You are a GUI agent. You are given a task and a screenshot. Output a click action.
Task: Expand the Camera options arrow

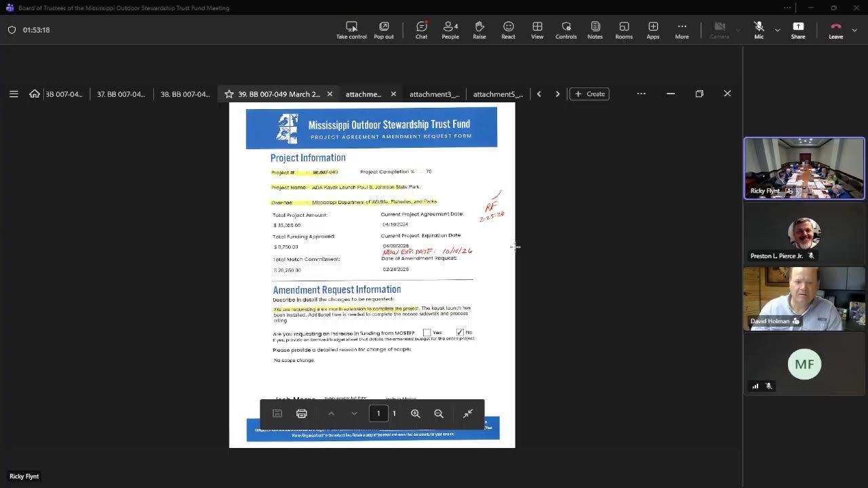coord(738,30)
